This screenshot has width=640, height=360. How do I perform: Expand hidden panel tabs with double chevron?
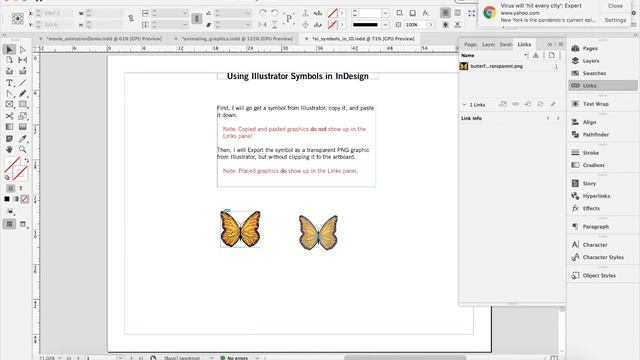(x=550, y=44)
